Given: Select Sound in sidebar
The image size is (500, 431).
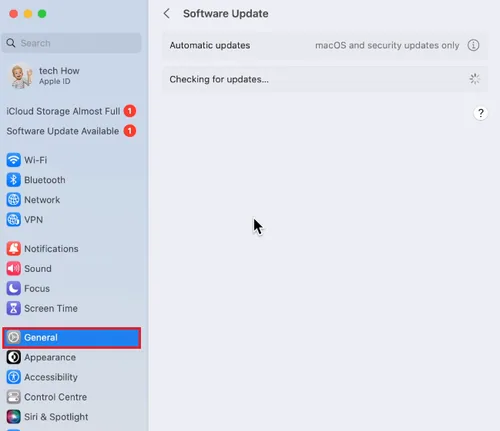Looking at the screenshot, I should coord(71,269).
